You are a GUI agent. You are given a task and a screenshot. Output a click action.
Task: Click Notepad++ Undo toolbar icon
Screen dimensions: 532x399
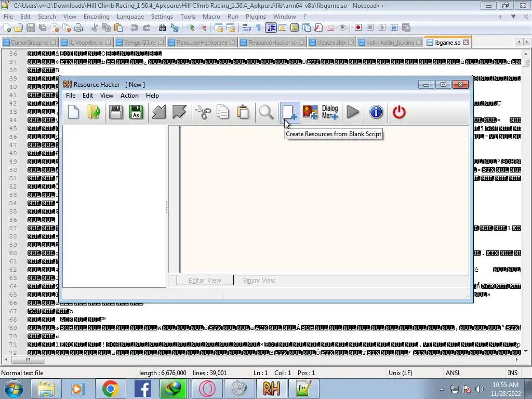pyautogui.click(x=135, y=28)
